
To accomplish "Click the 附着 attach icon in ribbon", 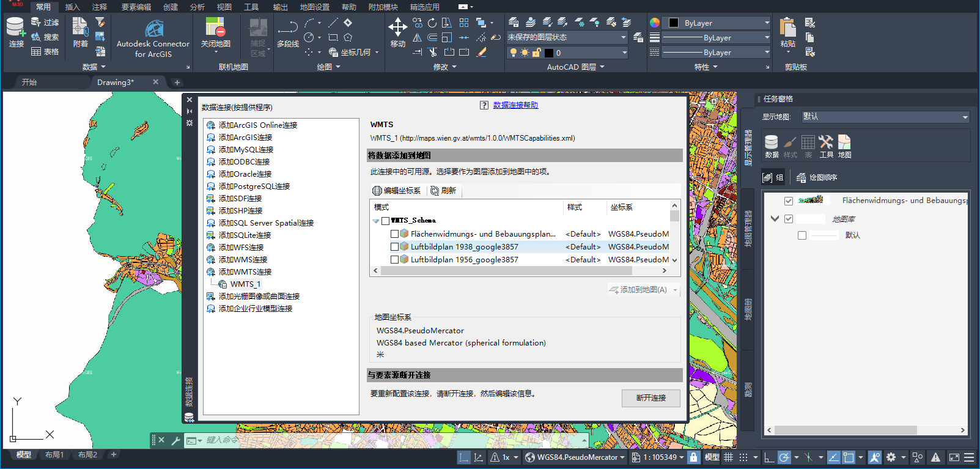I will (80, 32).
